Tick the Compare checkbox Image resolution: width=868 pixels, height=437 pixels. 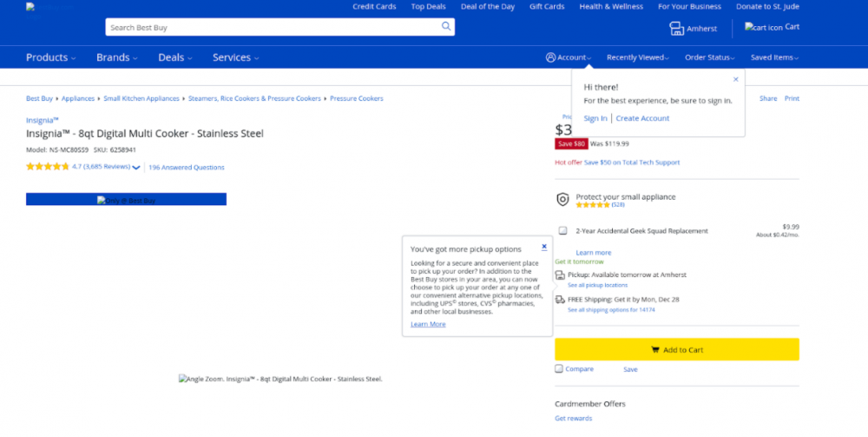559,369
